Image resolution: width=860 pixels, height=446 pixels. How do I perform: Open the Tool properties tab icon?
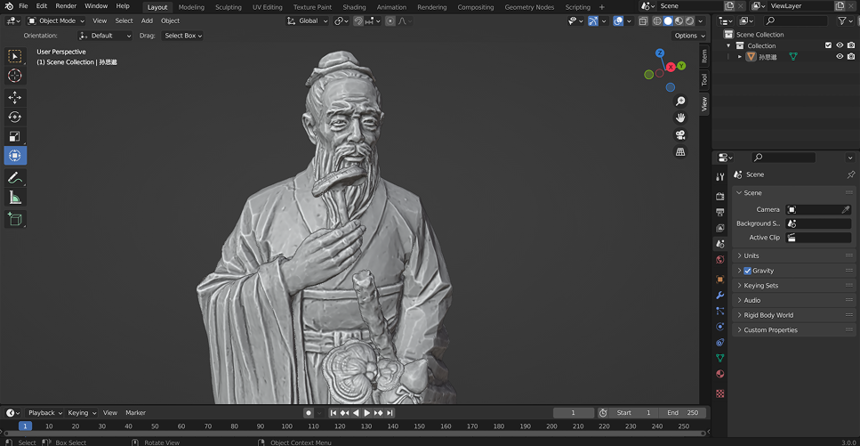(720, 177)
